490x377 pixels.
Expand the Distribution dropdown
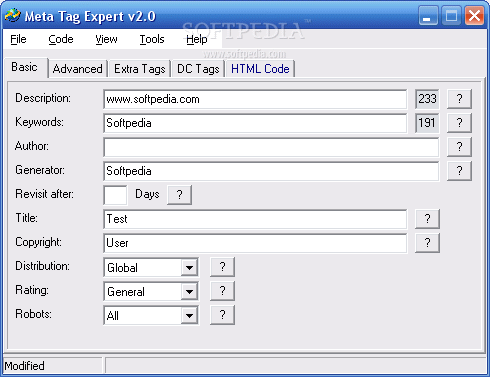[x=189, y=267]
